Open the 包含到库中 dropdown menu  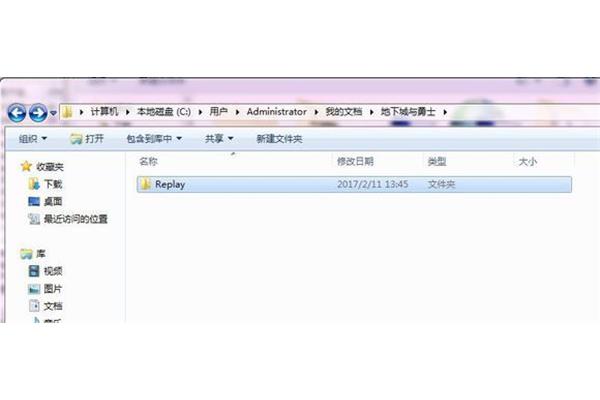(154, 139)
